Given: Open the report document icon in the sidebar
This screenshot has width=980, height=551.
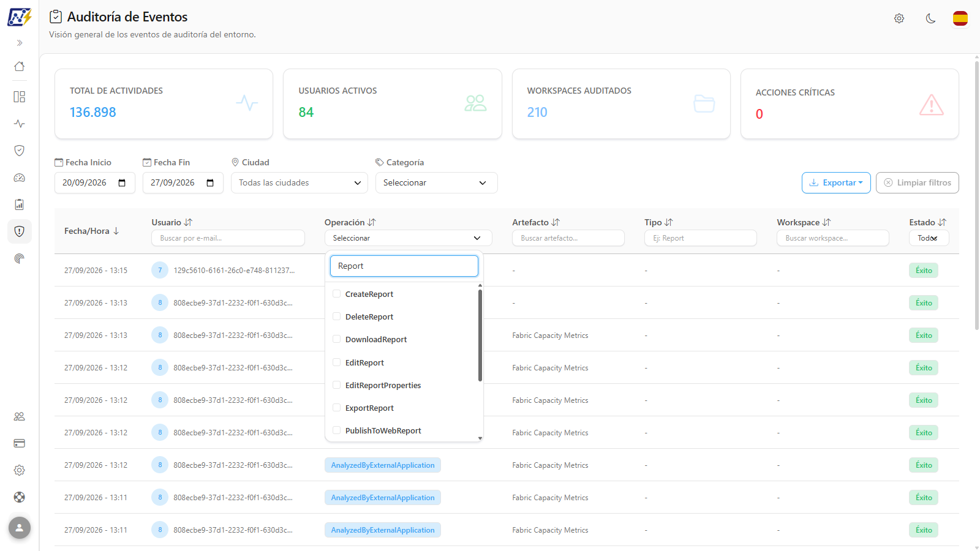Looking at the screenshot, I should [20, 204].
